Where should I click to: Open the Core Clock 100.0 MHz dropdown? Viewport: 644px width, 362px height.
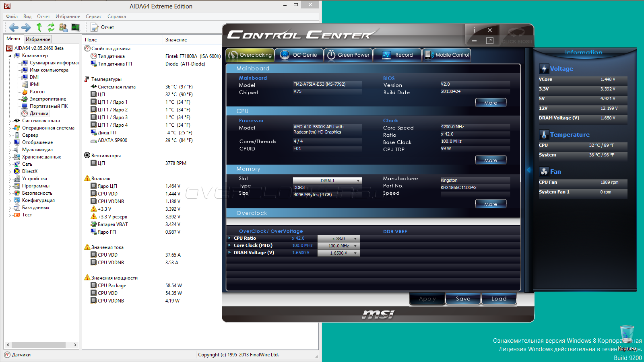tap(338, 246)
